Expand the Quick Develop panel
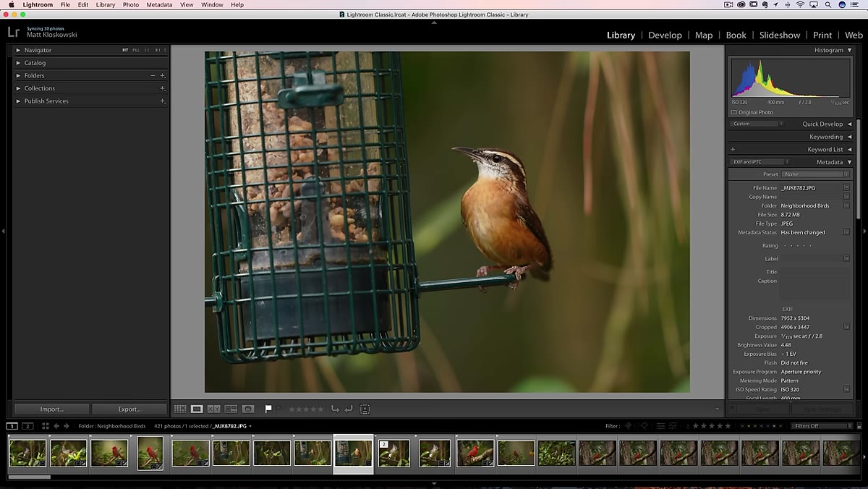Image resolution: width=868 pixels, height=489 pixels. tap(849, 124)
